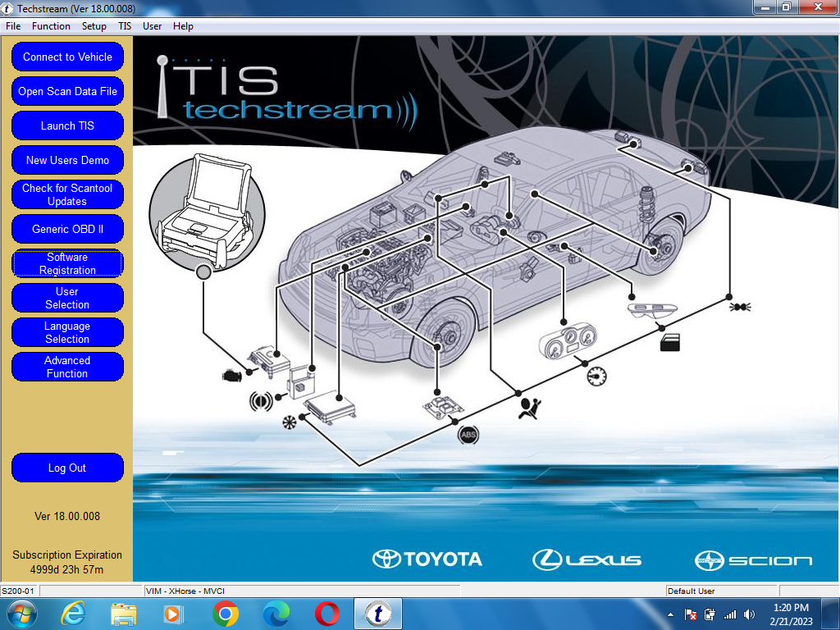Start Generic OBD II diagnostics
The width and height of the screenshot is (840, 630).
coord(66,229)
